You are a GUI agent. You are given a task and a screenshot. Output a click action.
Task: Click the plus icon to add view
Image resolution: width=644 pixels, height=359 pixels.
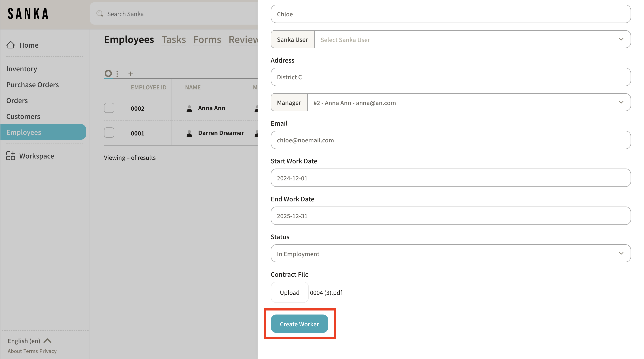click(x=131, y=74)
